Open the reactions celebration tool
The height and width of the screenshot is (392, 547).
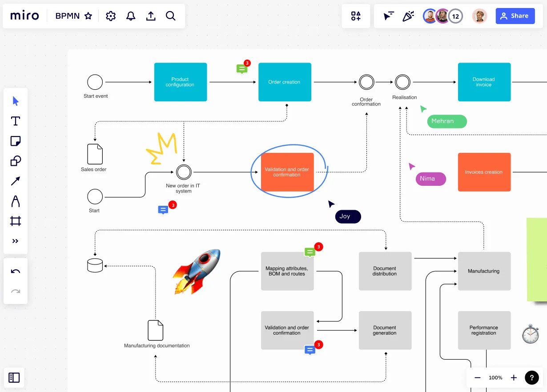408,16
